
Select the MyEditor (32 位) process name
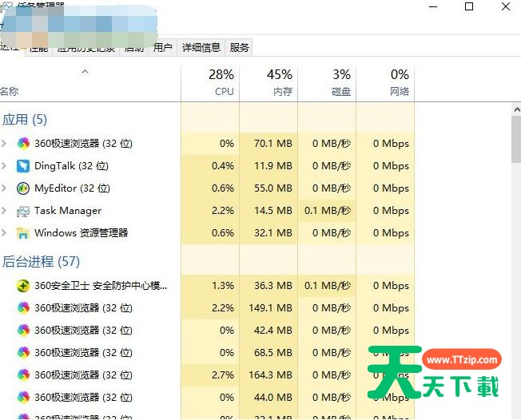click(x=72, y=188)
